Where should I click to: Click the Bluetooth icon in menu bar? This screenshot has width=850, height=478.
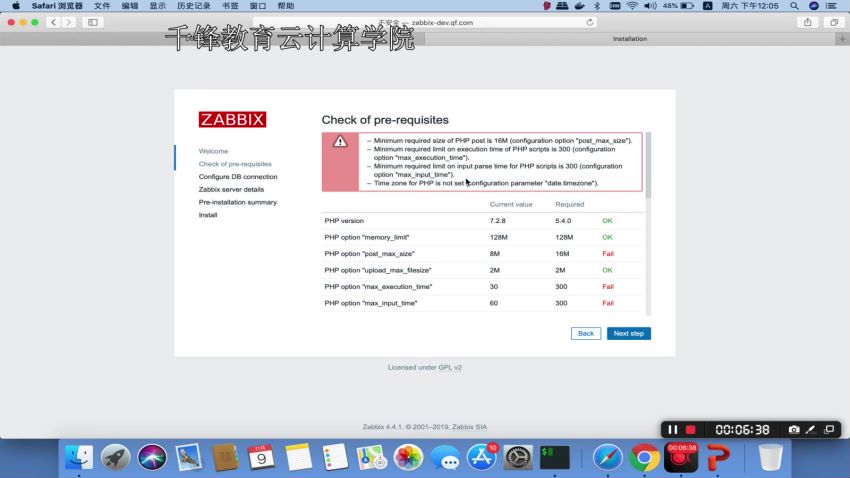[597, 6]
